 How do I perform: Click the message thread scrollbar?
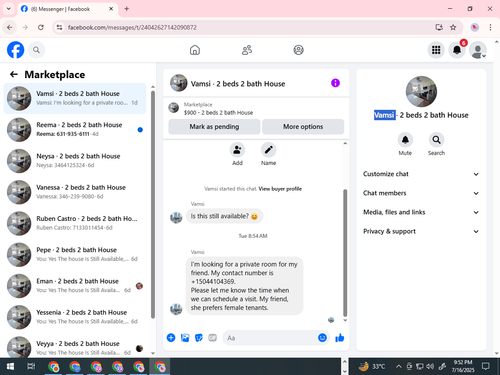pyautogui.click(x=345, y=253)
